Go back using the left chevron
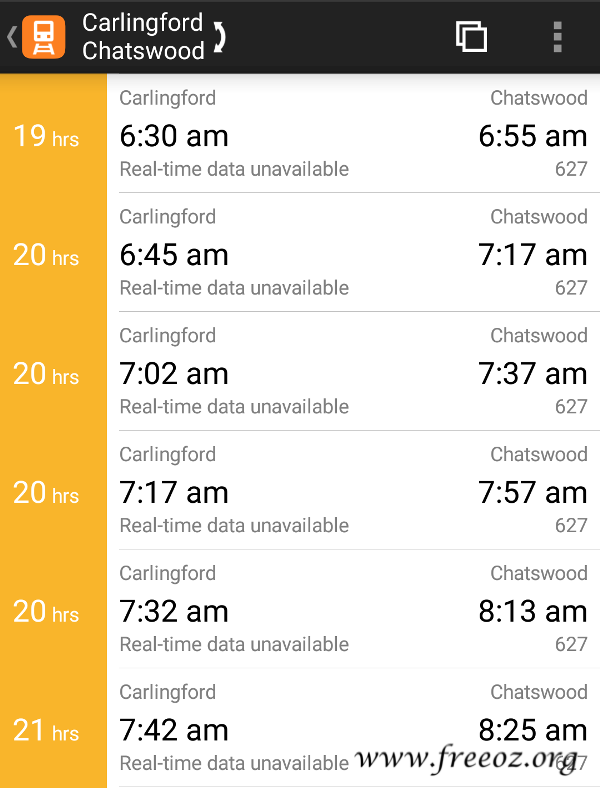 pyautogui.click(x=12, y=37)
